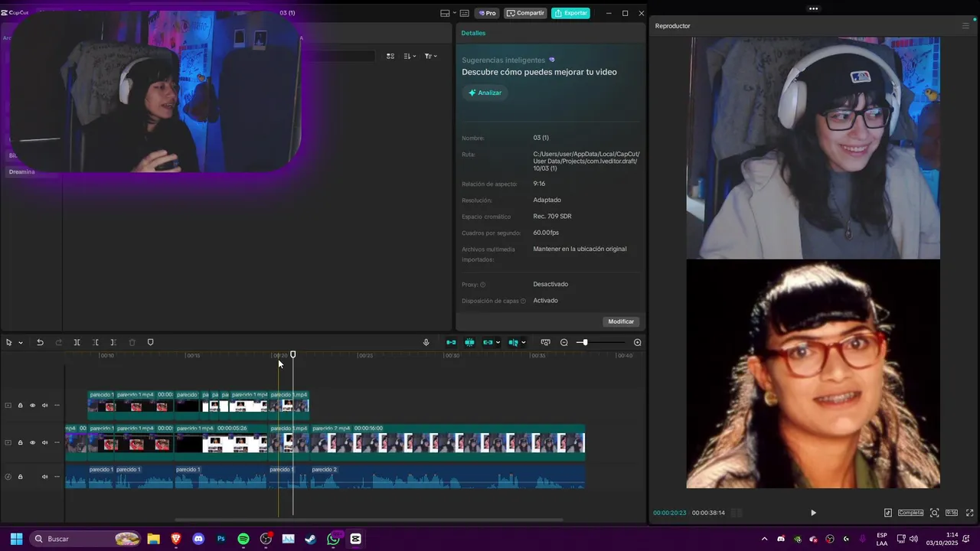Click the Completa quality button in player
This screenshot has height=551, width=980.
click(x=911, y=513)
